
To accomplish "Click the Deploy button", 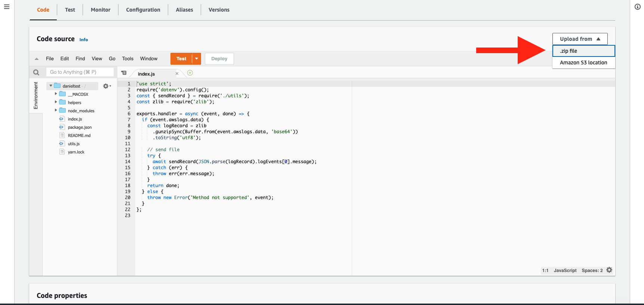I will tap(219, 59).
